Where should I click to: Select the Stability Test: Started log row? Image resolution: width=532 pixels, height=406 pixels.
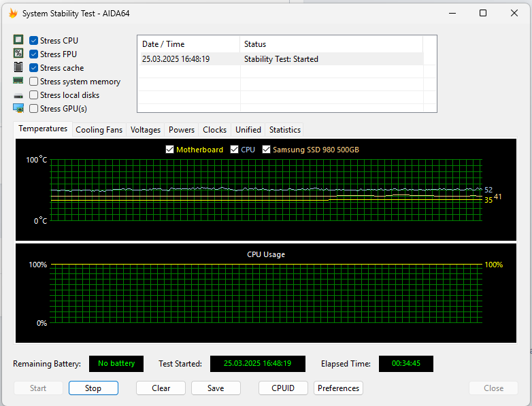pos(281,59)
